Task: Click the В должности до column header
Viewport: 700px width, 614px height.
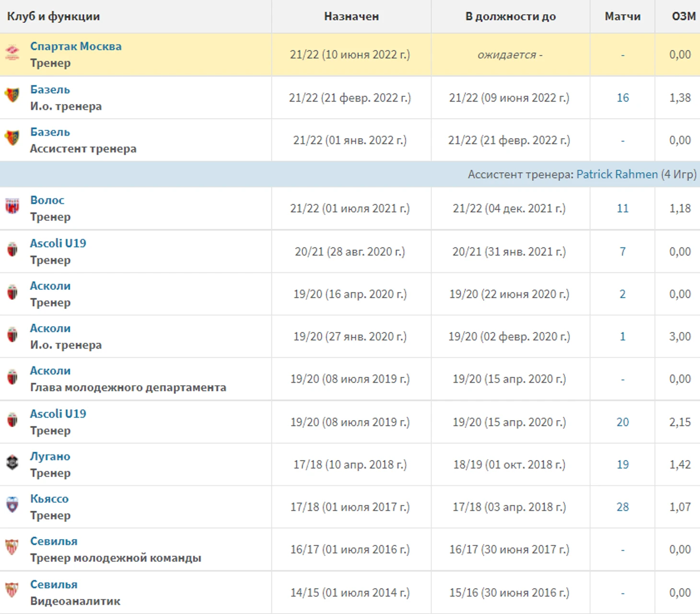Action: click(511, 16)
